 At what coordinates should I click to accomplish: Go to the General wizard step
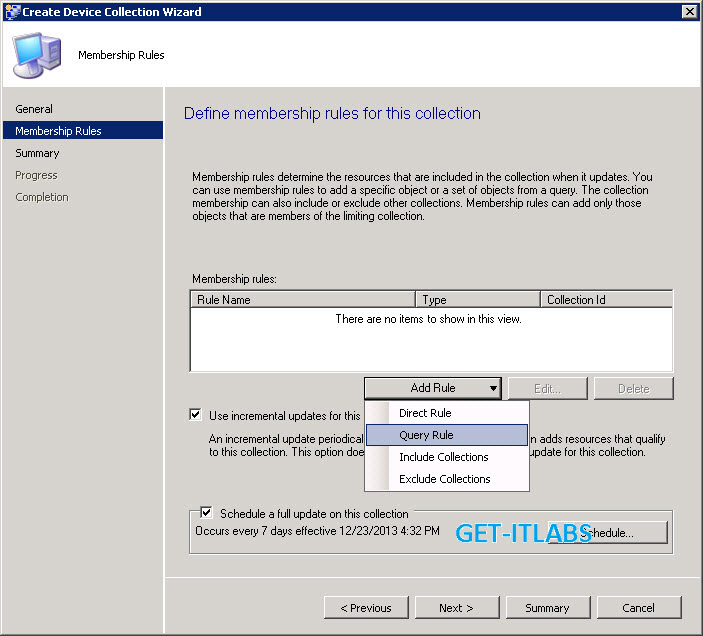click(34, 109)
